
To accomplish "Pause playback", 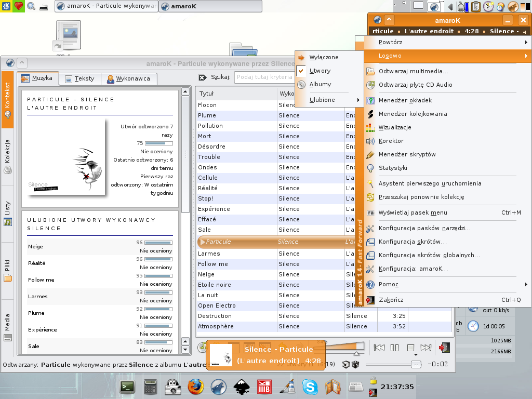I will [395, 348].
